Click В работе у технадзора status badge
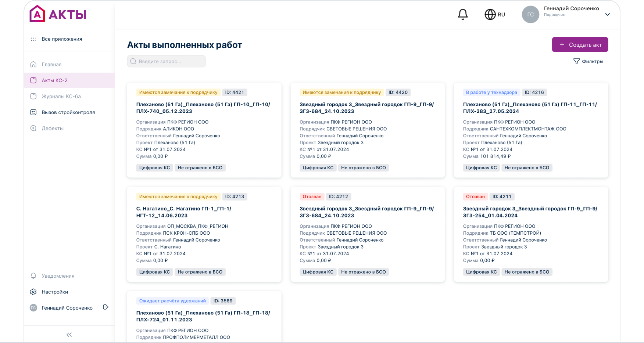 point(491,93)
